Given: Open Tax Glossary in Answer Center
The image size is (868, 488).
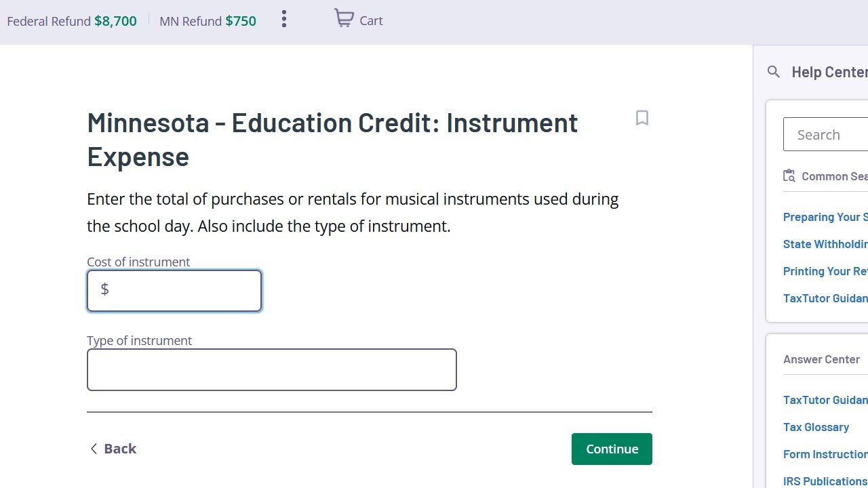Looking at the screenshot, I should pyautogui.click(x=816, y=427).
